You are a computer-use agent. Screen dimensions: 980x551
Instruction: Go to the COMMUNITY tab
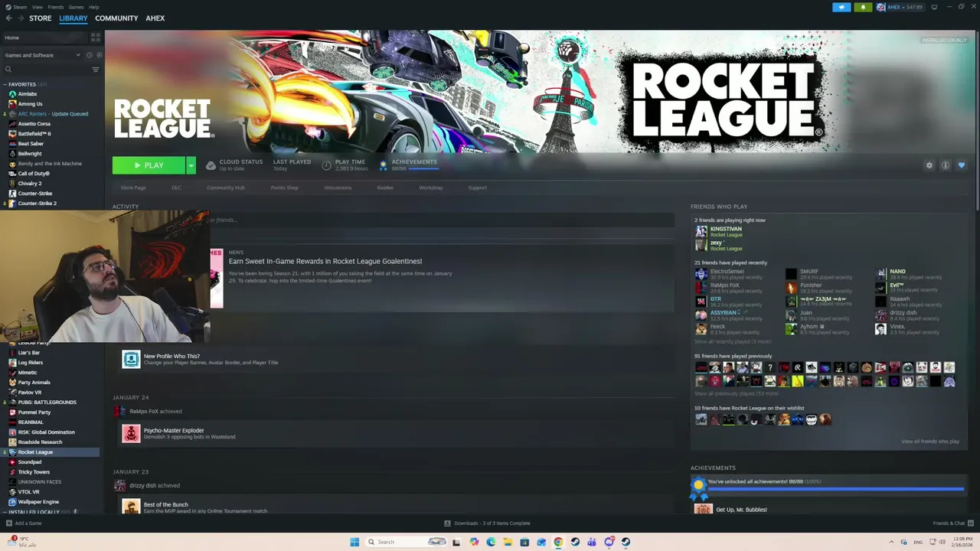116,18
